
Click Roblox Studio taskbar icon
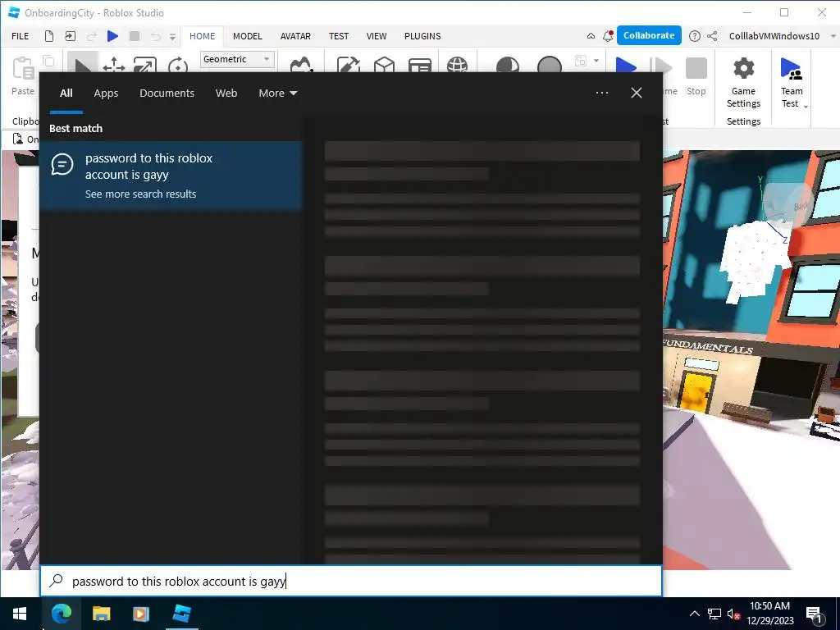181,614
